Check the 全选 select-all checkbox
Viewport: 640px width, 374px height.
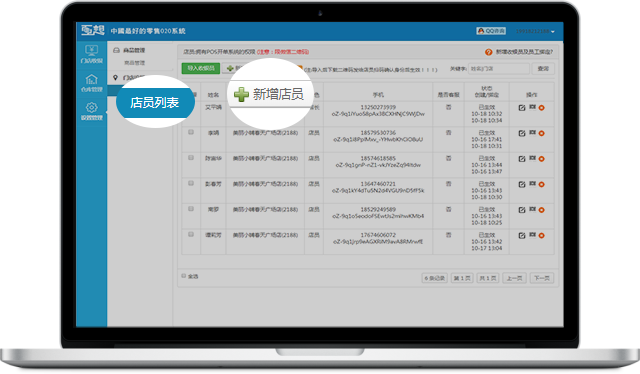click(184, 276)
